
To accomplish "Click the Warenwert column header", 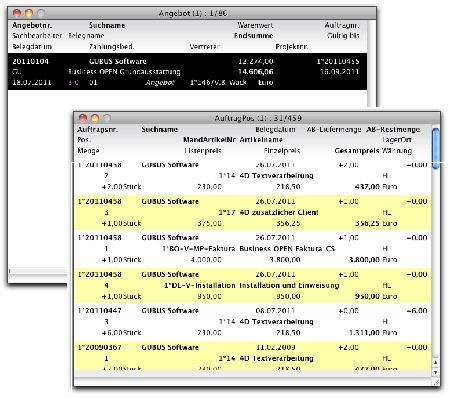I will pos(255,25).
